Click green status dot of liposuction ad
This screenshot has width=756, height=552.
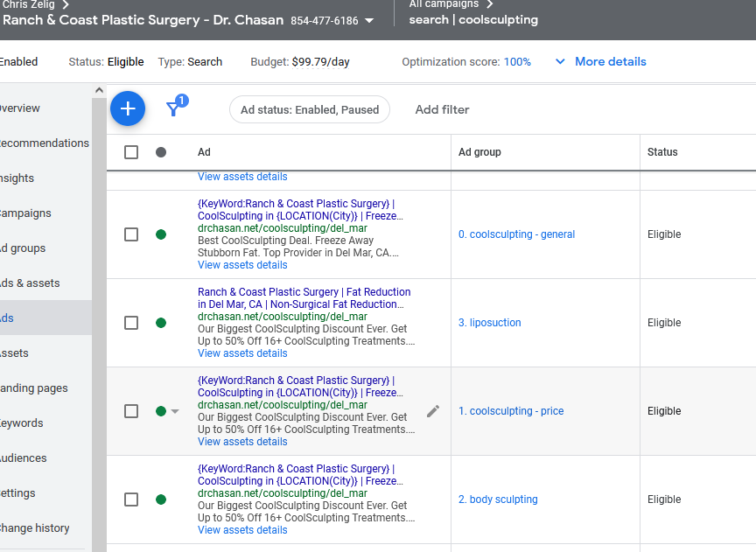coord(161,323)
